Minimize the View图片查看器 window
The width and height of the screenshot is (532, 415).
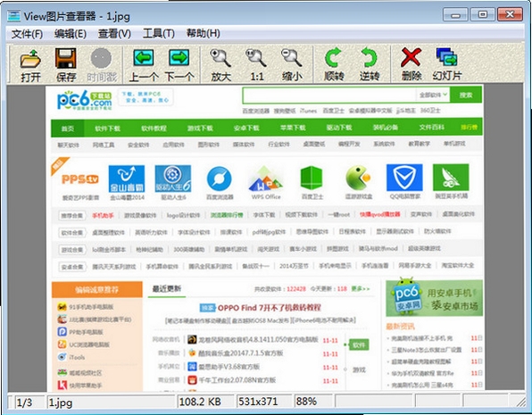(455, 15)
